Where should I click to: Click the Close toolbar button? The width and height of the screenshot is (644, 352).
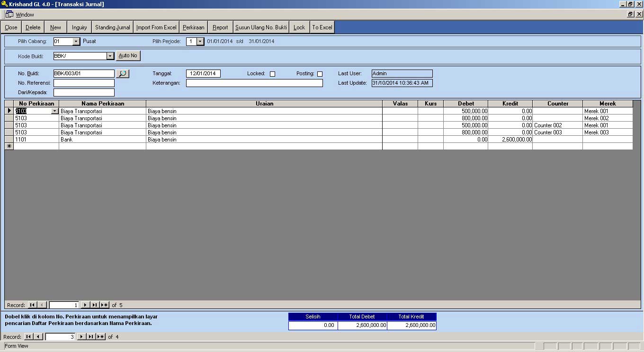[x=11, y=27]
